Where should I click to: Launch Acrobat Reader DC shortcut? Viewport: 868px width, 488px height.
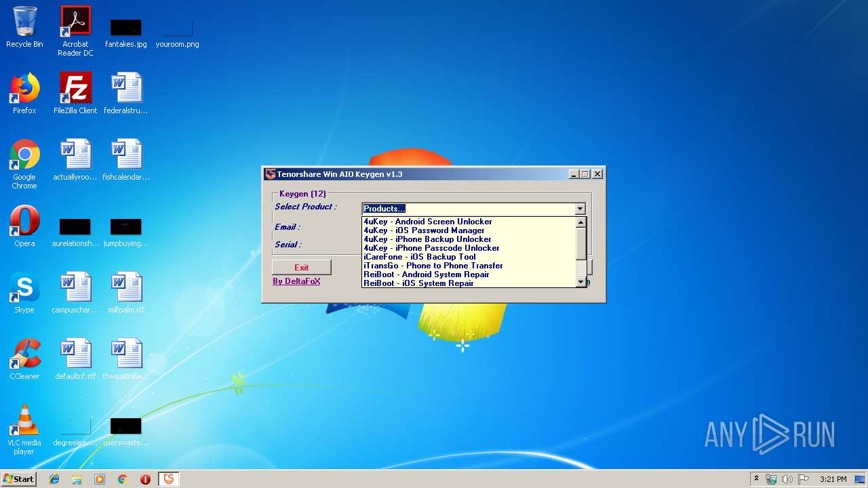(x=75, y=30)
